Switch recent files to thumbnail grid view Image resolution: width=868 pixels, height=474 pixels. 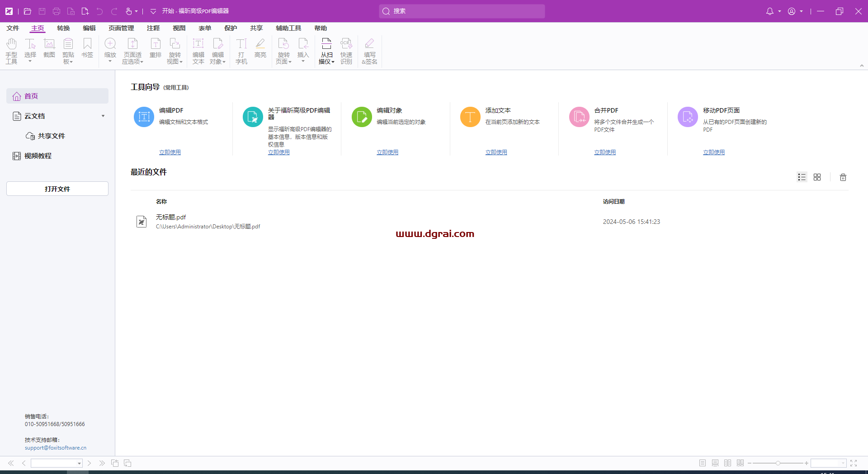[817, 177]
